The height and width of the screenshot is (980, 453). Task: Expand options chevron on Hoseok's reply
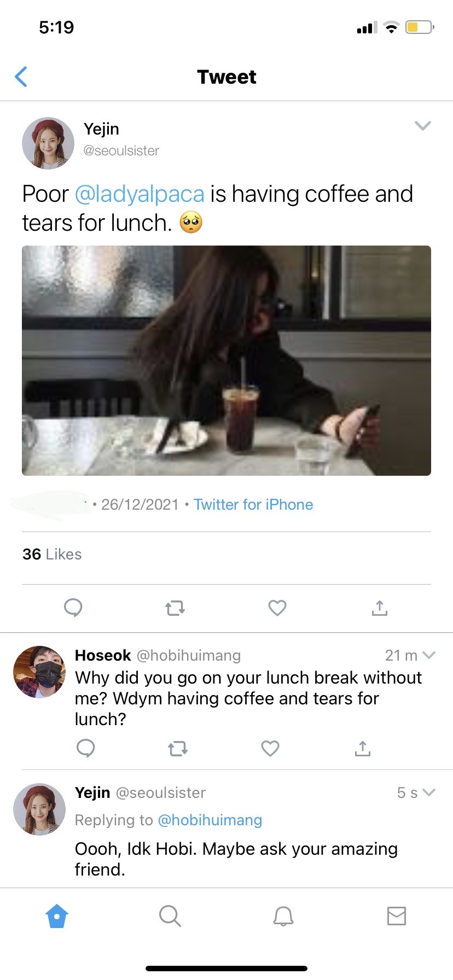pos(429,655)
